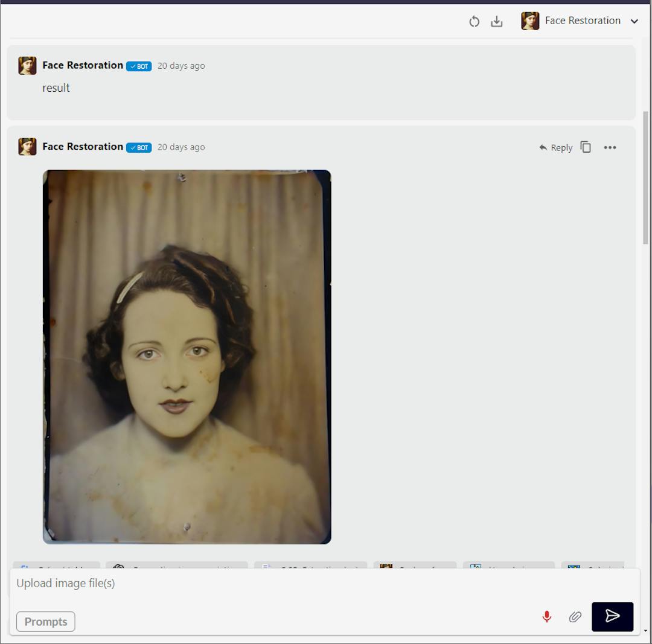Click the download chat history icon
652x644 pixels.
[x=497, y=21]
